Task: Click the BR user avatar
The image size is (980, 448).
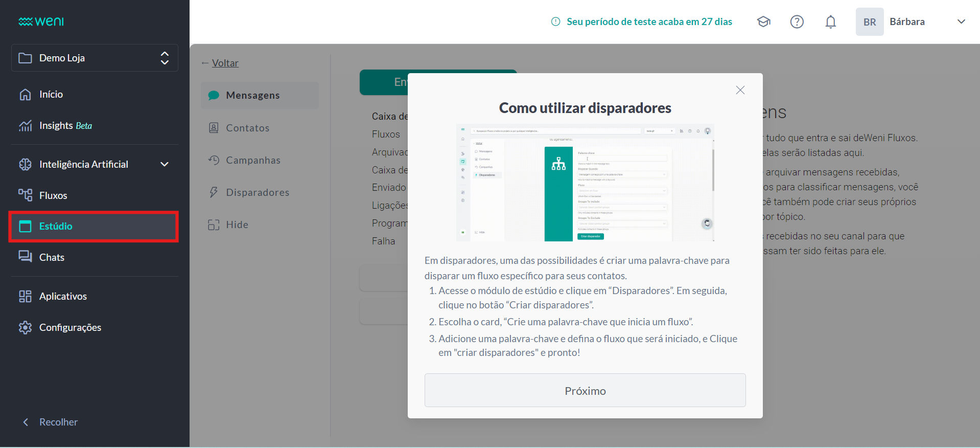Action: (x=869, y=22)
